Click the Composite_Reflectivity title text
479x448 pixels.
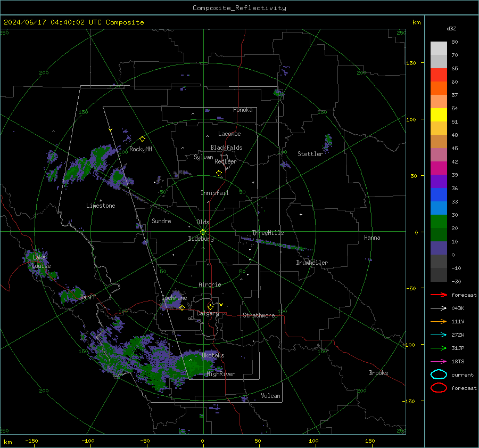pos(240,8)
